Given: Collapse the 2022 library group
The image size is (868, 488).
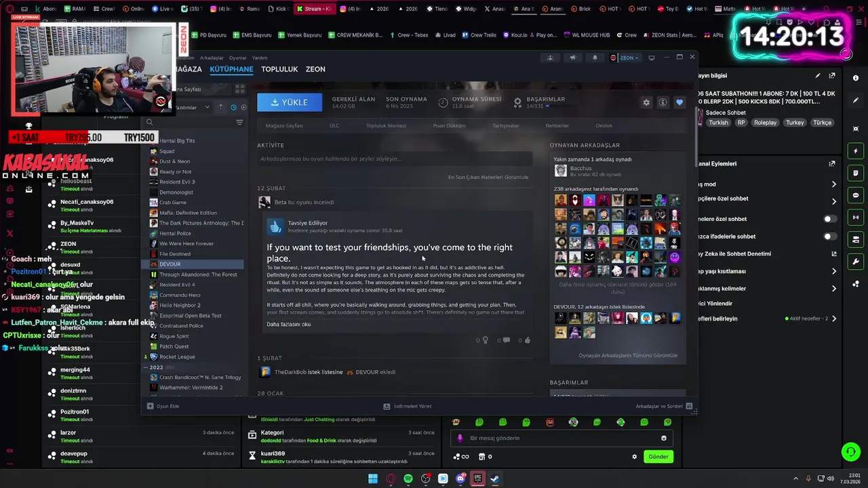Looking at the screenshot, I should click(x=146, y=367).
